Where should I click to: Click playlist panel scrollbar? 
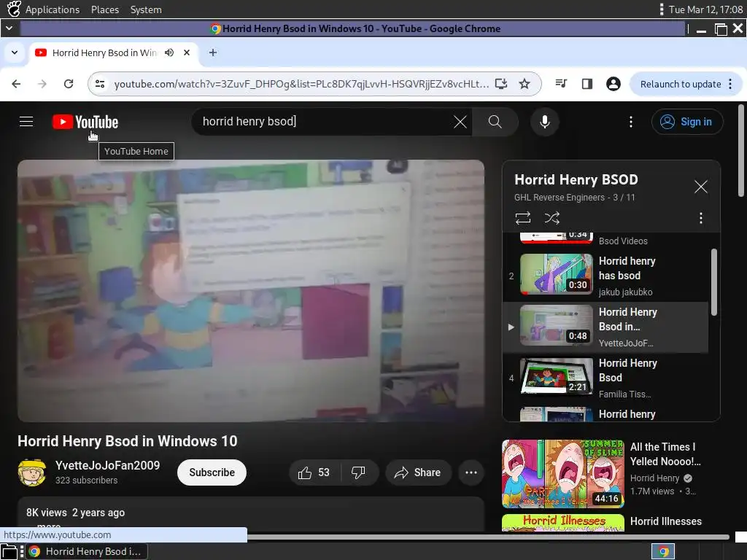click(713, 282)
